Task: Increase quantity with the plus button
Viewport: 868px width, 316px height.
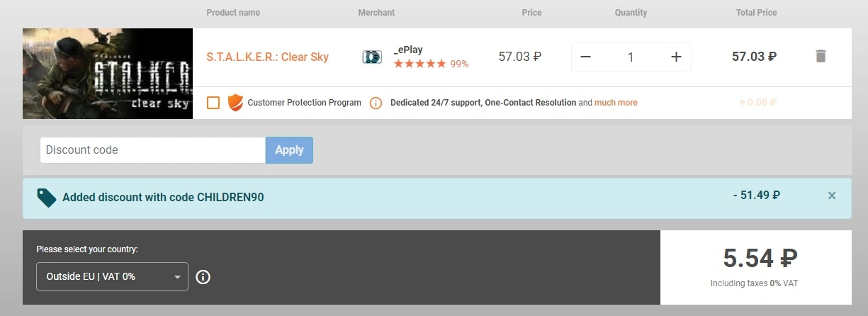Action: click(676, 57)
